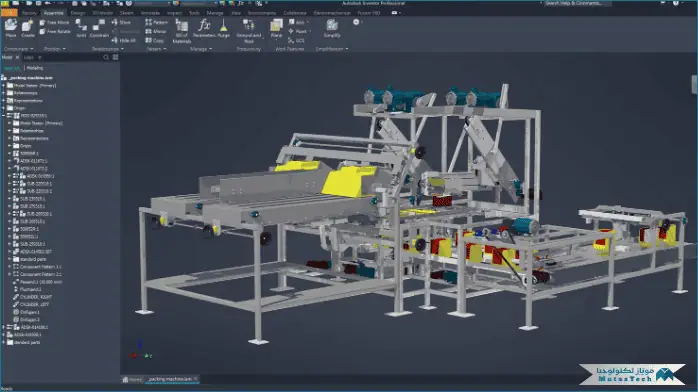Click the Place component icon
The image size is (698, 392).
pos(11,28)
